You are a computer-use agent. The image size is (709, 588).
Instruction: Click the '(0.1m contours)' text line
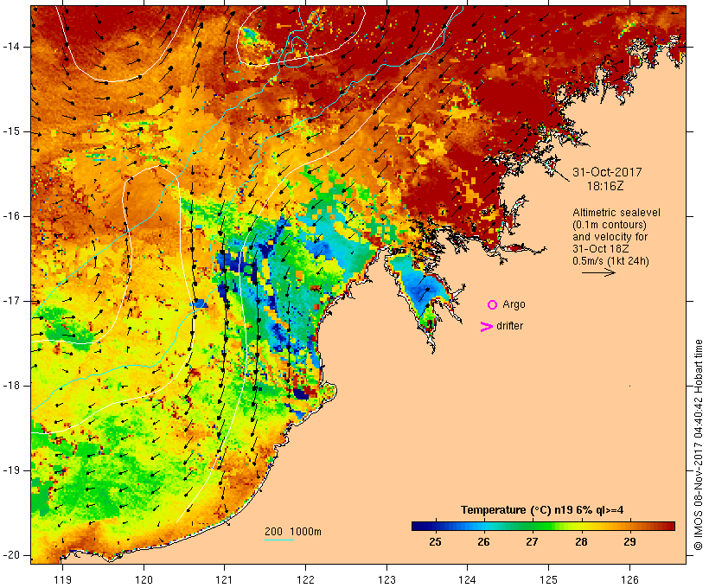(610, 225)
